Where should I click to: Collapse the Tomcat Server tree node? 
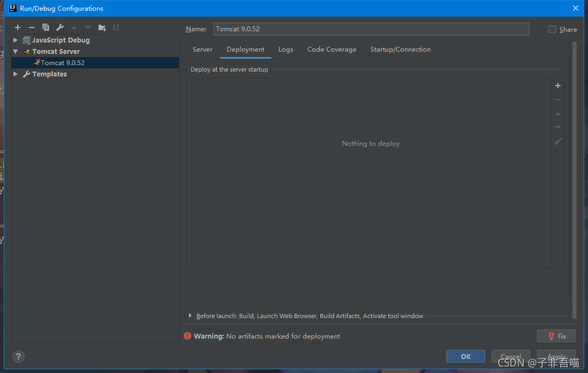pyautogui.click(x=16, y=51)
